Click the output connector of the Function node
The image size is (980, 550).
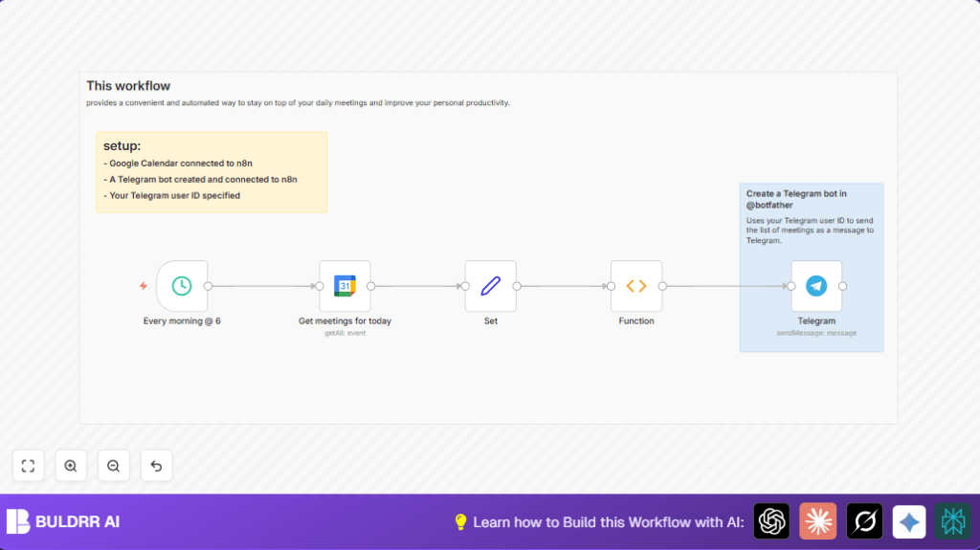(662, 286)
